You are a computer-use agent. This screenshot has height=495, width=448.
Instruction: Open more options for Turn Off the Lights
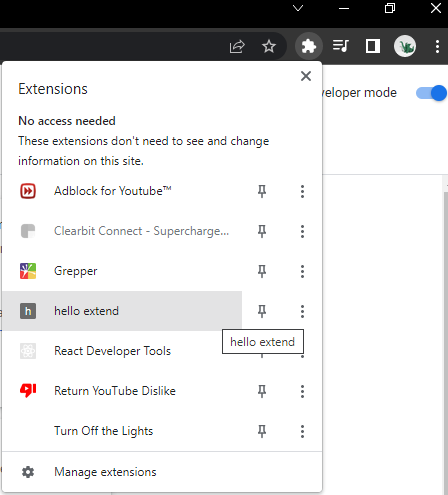[302, 431]
